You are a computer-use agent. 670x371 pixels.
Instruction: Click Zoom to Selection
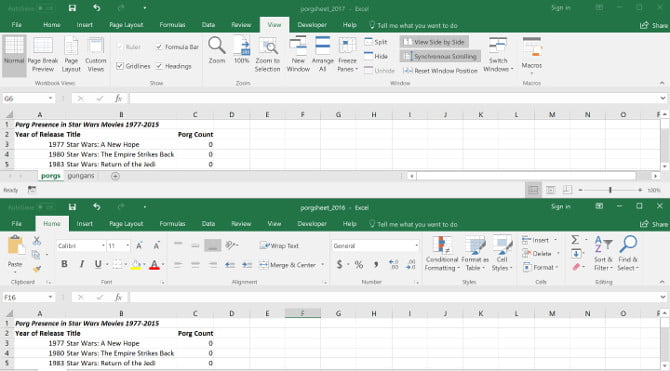(267, 55)
